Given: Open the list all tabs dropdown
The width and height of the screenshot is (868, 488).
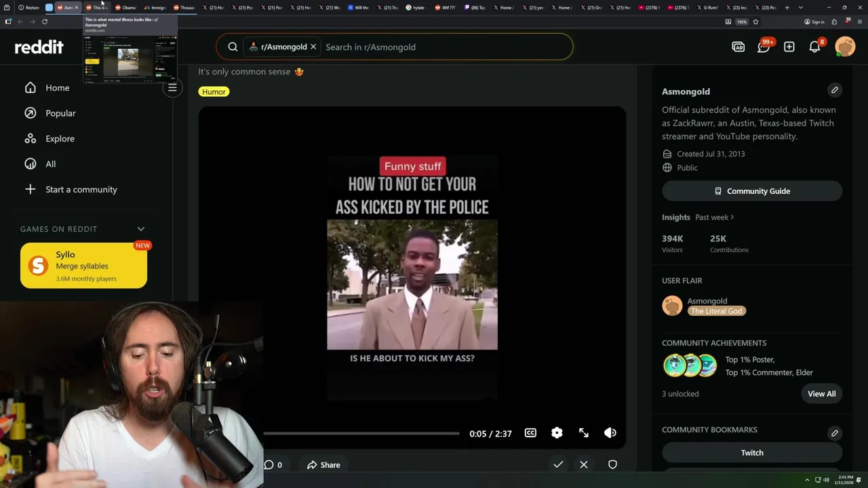Looking at the screenshot, I should 801,7.
